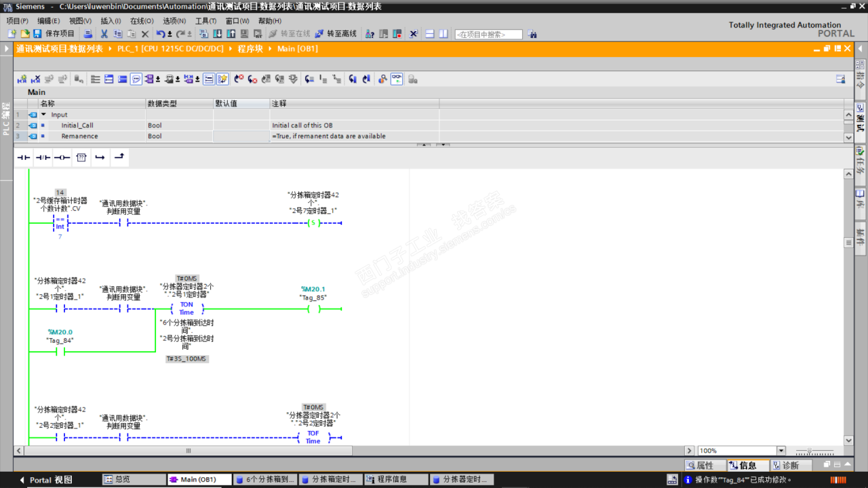The image size is (868, 488).
Task: Click the TON Time timer block
Action: point(186,308)
